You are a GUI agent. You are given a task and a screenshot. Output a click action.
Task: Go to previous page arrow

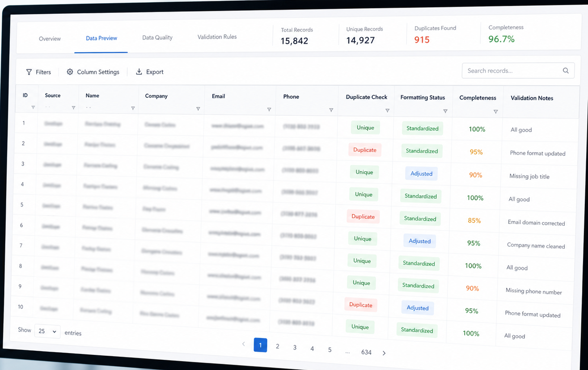pos(243,344)
